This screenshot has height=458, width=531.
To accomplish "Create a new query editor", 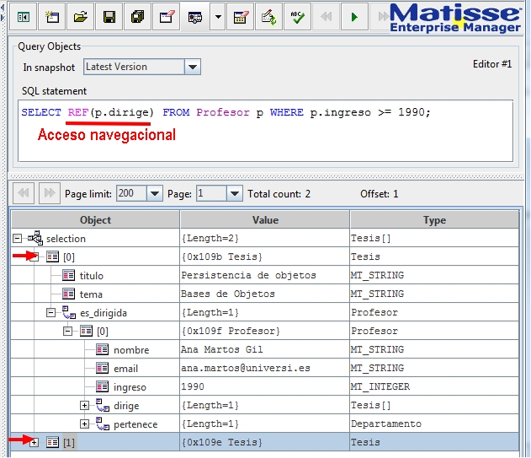I will click(x=52, y=17).
